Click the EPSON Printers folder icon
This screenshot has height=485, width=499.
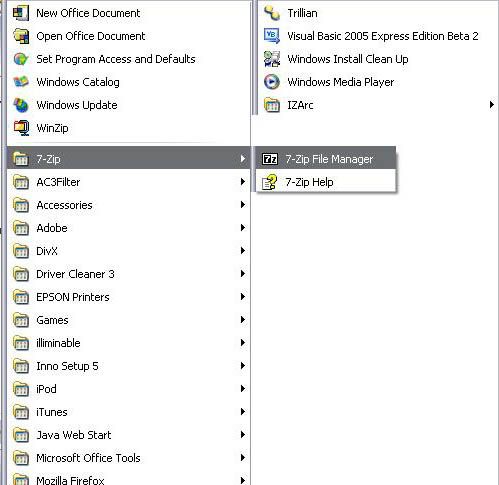pyautogui.click(x=21, y=297)
